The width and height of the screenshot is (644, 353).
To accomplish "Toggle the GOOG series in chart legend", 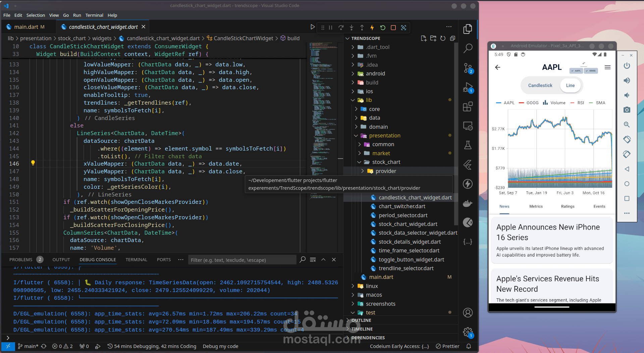I will tap(529, 103).
